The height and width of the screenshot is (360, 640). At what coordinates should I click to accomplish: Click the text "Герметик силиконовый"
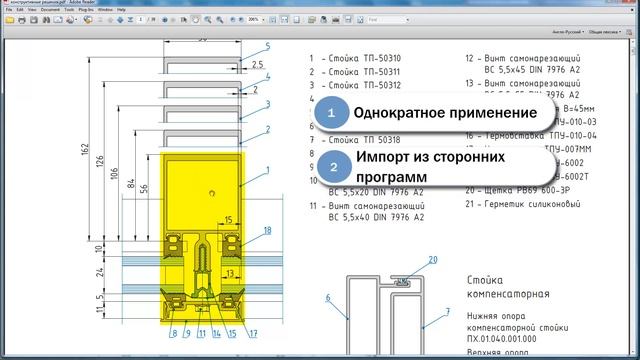[x=532, y=204]
